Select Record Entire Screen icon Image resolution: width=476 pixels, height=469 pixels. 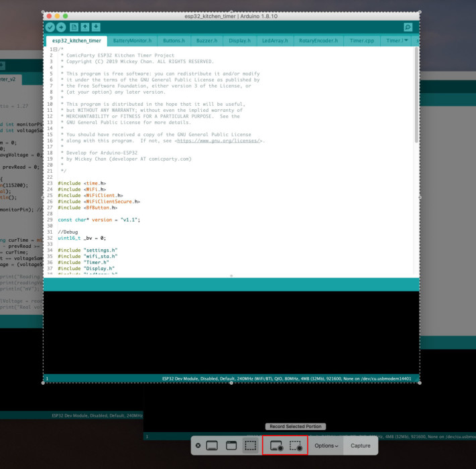(277, 446)
